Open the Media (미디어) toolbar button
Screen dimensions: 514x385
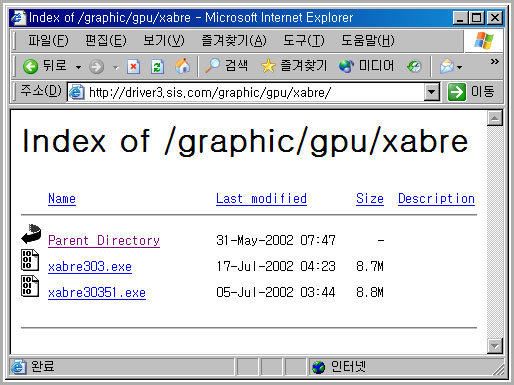[x=366, y=66]
